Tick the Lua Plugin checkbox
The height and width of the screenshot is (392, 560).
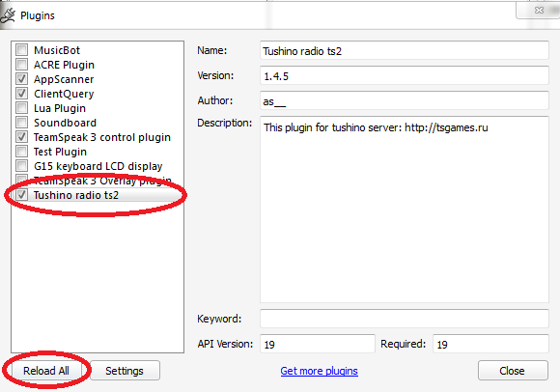tap(22, 108)
